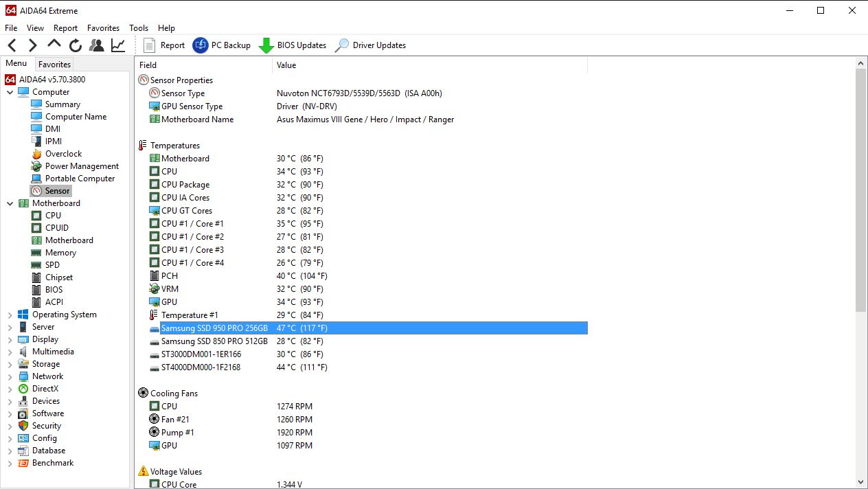Click the Database icon in the tree
Viewport: 868px width, 489px height.
click(23, 451)
